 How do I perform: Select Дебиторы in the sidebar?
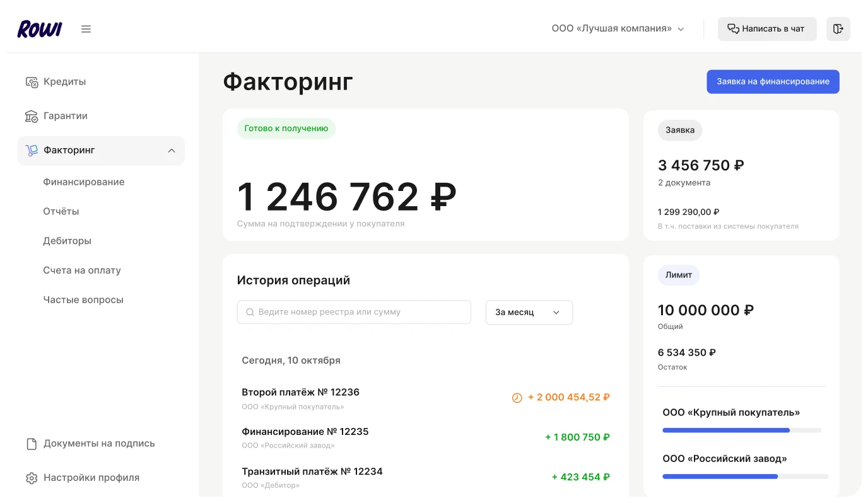point(67,241)
